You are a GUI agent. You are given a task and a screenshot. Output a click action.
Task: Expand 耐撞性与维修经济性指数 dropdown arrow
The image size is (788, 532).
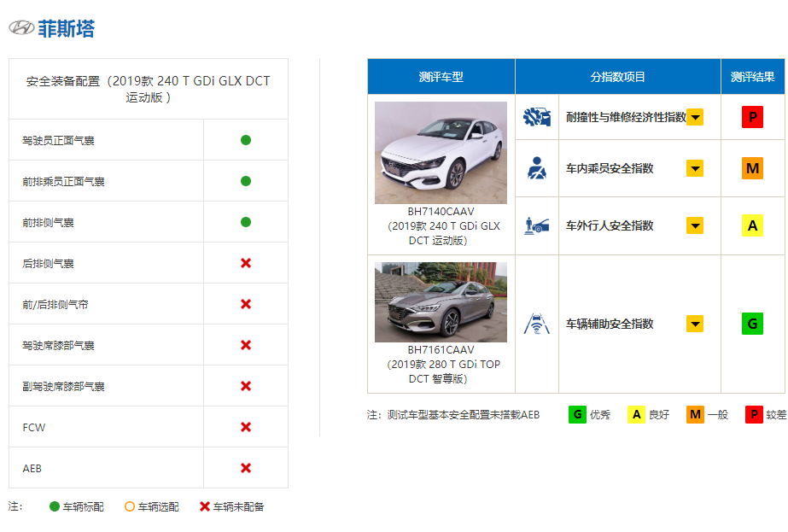coord(695,117)
